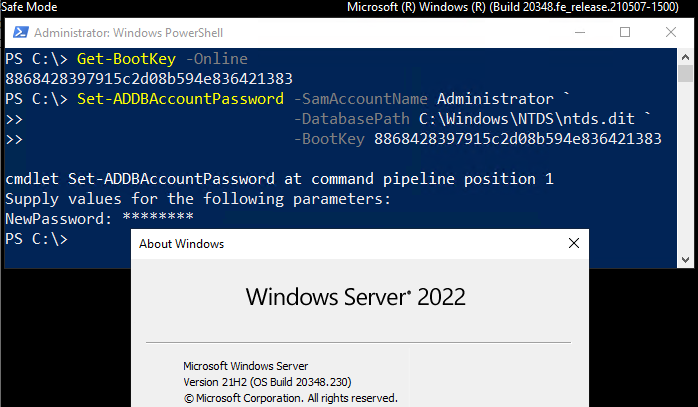
Task: Click the NewPassword masked asterisks
Action: tap(158, 218)
